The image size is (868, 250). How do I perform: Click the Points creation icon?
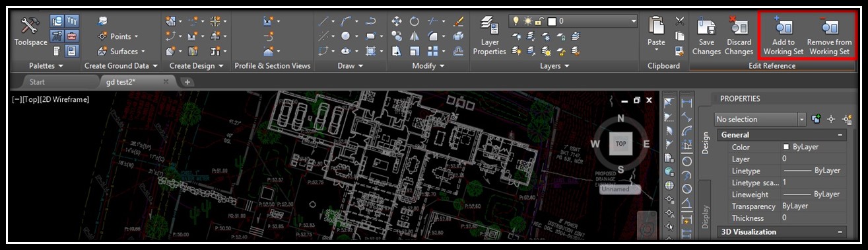[x=102, y=36]
